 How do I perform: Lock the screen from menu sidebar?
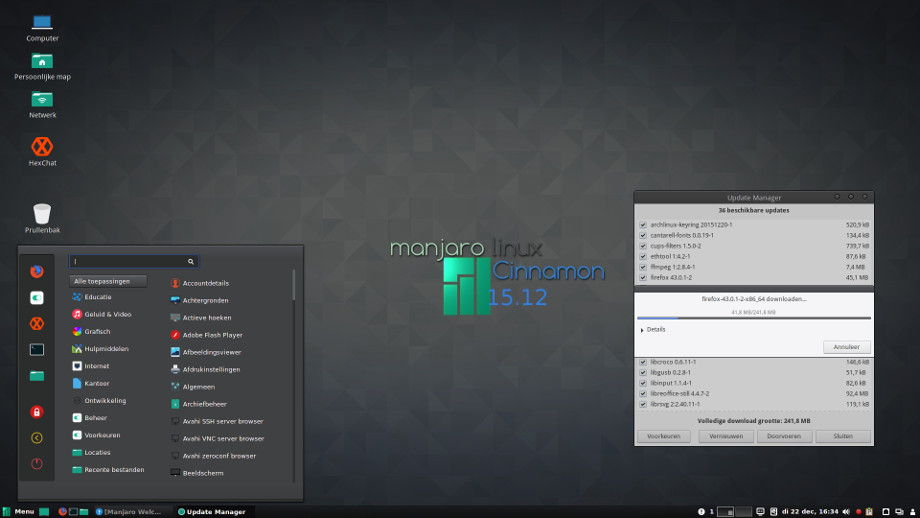click(x=36, y=412)
